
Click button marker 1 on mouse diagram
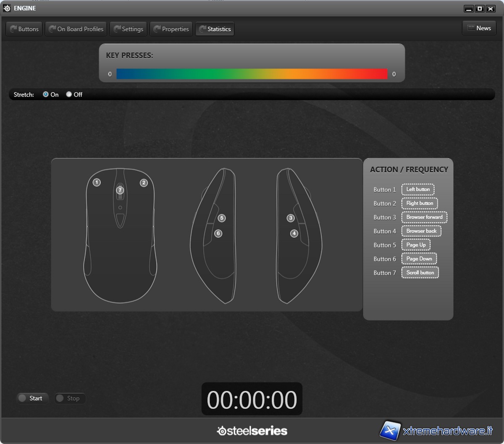(97, 182)
